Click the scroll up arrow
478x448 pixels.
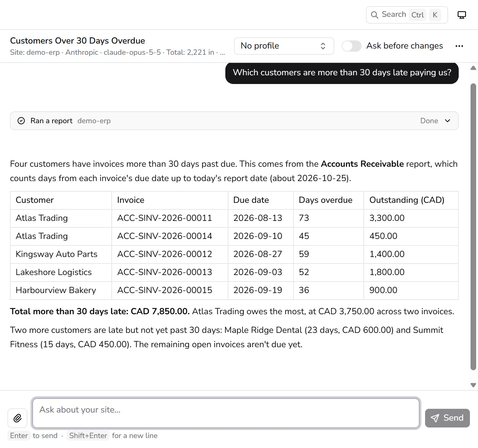click(x=473, y=68)
